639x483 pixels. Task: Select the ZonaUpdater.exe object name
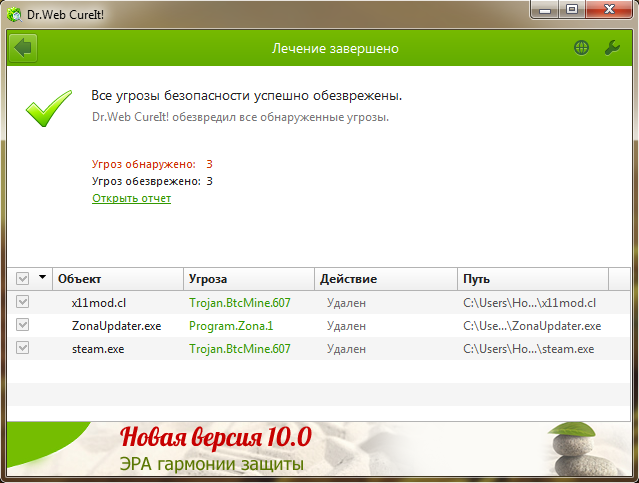click(117, 326)
